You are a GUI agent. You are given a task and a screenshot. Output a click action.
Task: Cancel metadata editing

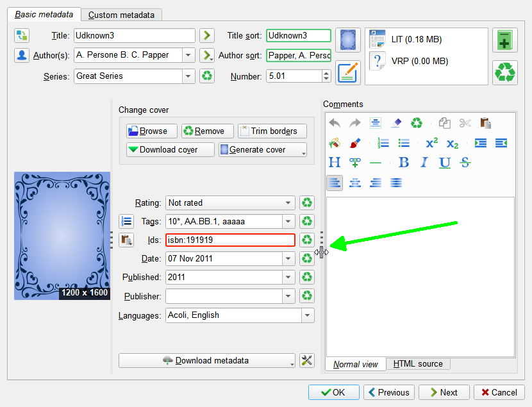pos(499,392)
